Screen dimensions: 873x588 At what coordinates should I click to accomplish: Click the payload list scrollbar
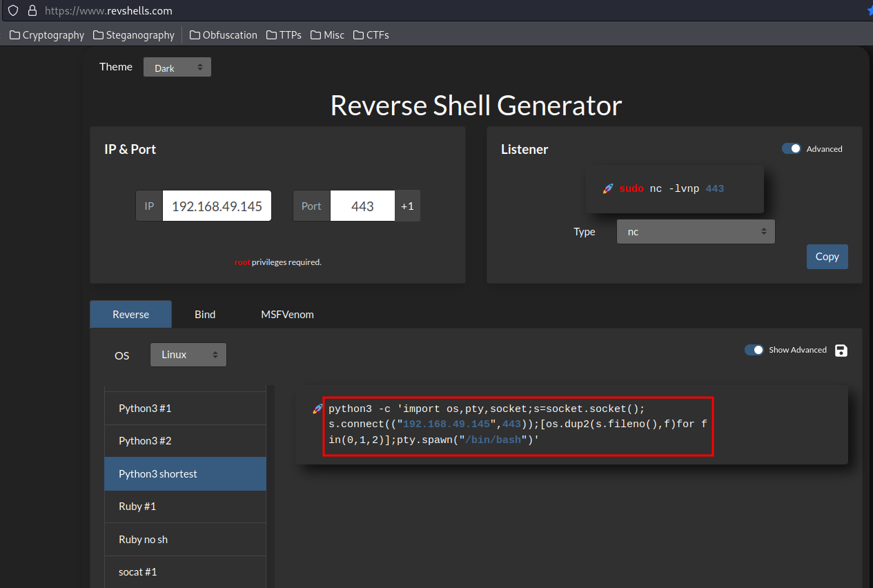tap(271, 486)
